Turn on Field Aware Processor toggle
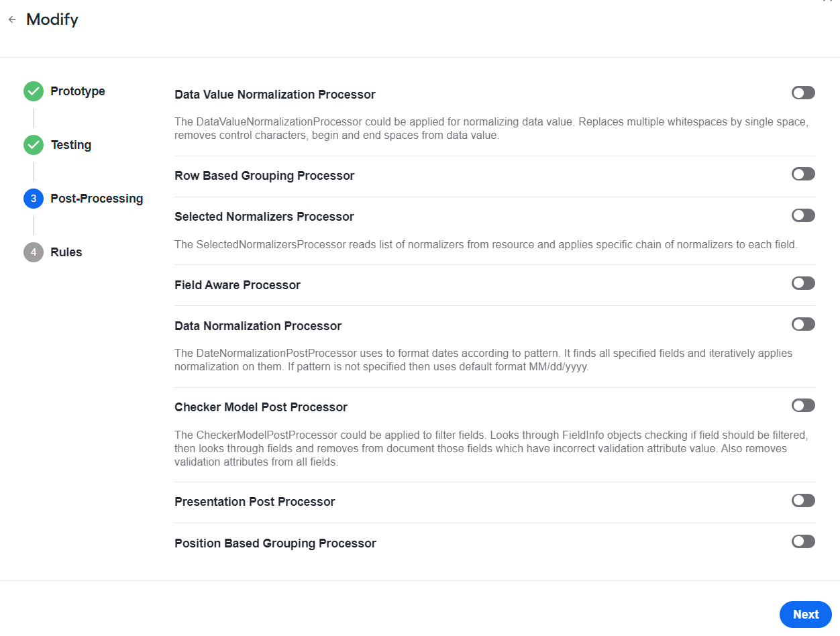The height and width of the screenshot is (636, 840). tap(803, 283)
